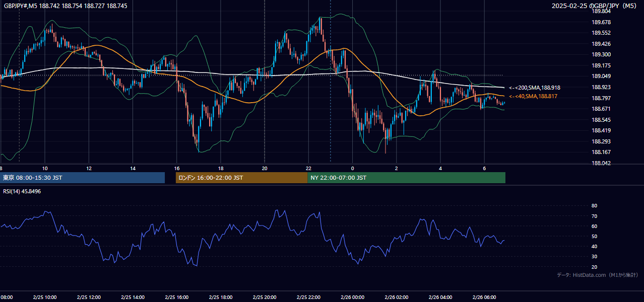This screenshot has width=644, height=302.
Task: Click RSI scale value 80
Action: pyautogui.click(x=594, y=206)
